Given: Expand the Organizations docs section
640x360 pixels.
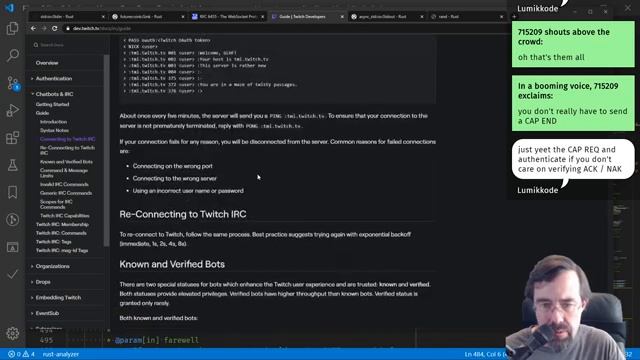Looking at the screenshot, I should pos(52,266).
